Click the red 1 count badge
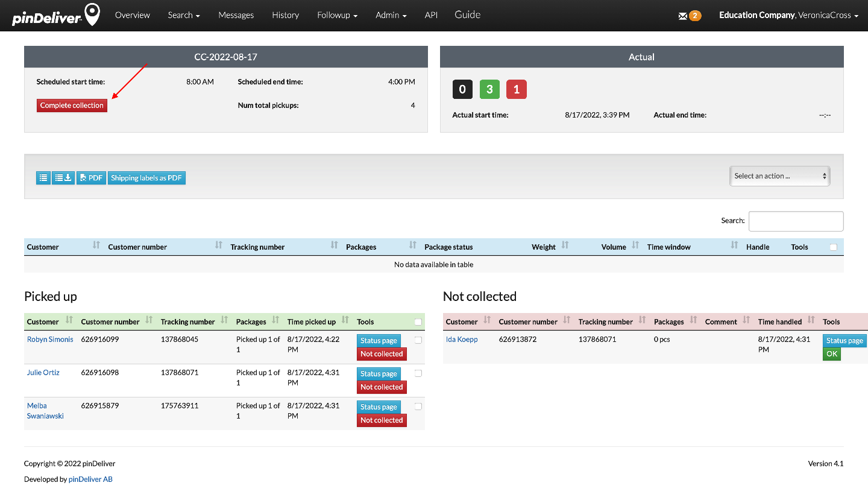The image size is (868, 500). pos(517,89)
